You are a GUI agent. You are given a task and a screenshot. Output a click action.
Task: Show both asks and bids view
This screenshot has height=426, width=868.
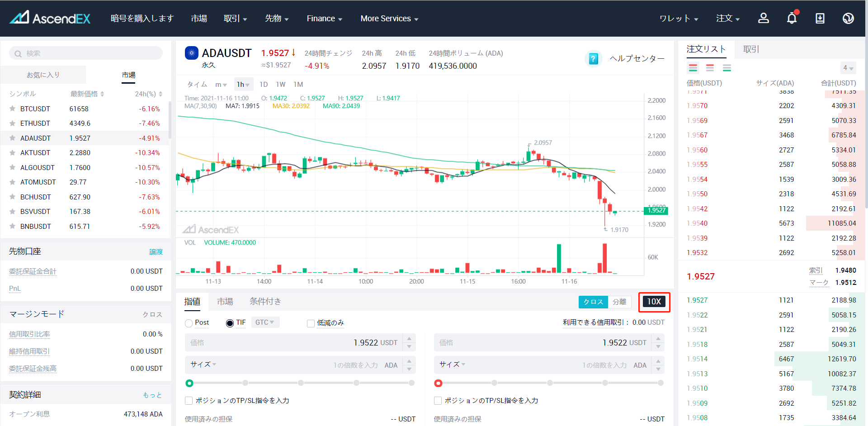pos(693,68)
